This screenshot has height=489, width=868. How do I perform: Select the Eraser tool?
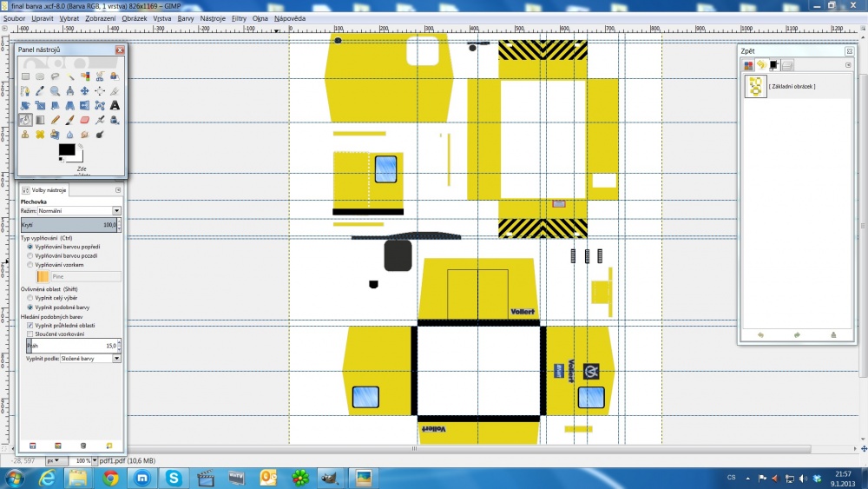point(85,120)
